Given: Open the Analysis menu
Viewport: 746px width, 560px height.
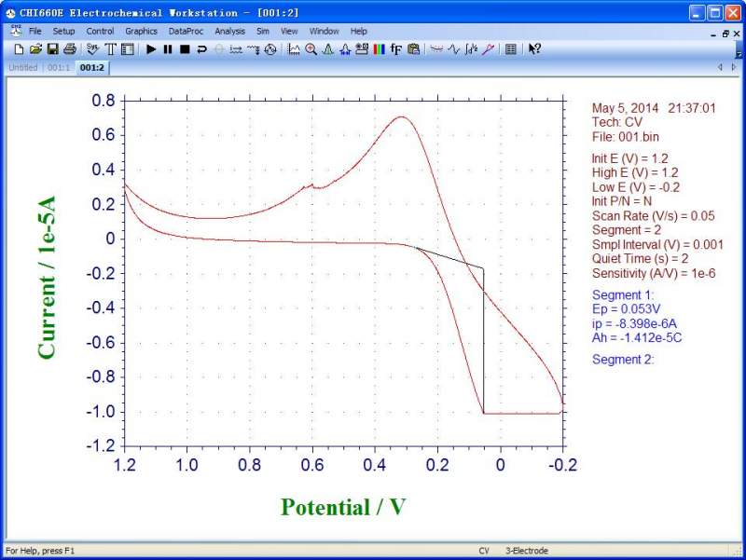Looking at the screenshot, I should coord(229,32).
